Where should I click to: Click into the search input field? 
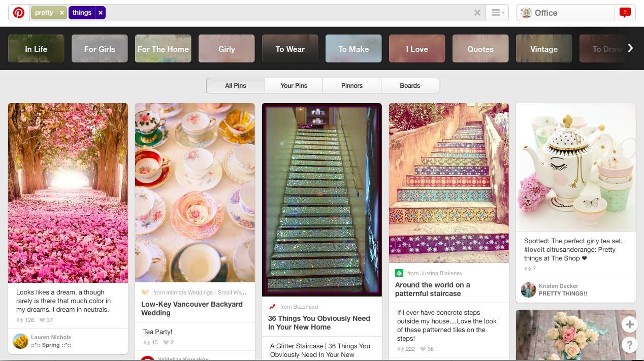289,13
